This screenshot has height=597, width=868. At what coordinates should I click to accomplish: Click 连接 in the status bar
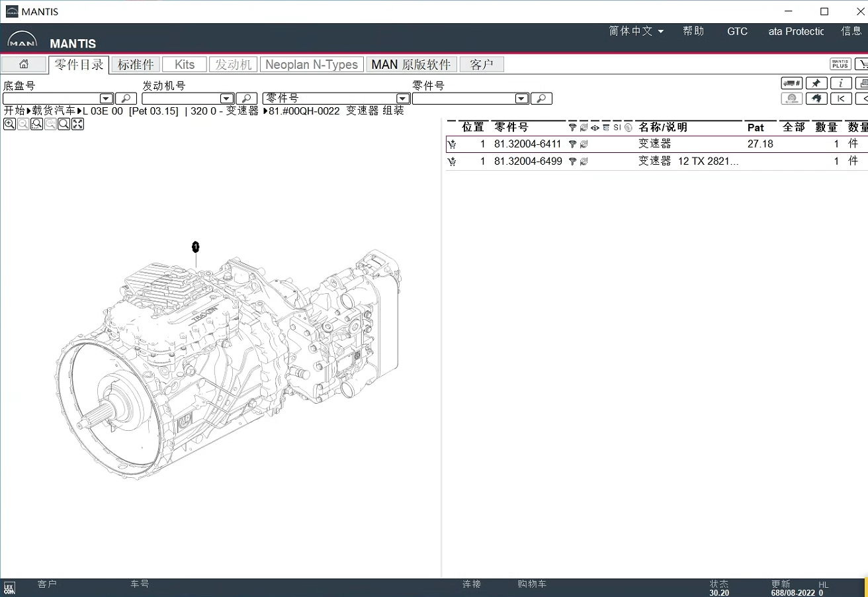click(472, 584)
